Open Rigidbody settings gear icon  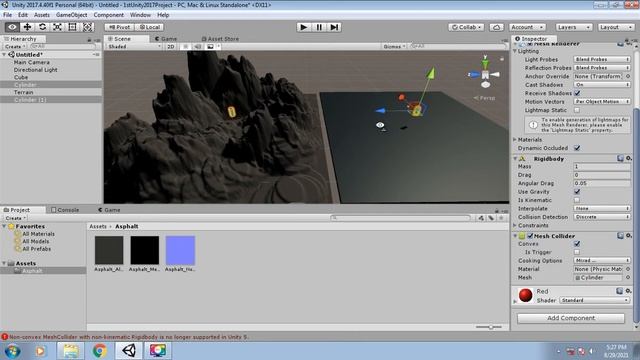pos(629,158)
